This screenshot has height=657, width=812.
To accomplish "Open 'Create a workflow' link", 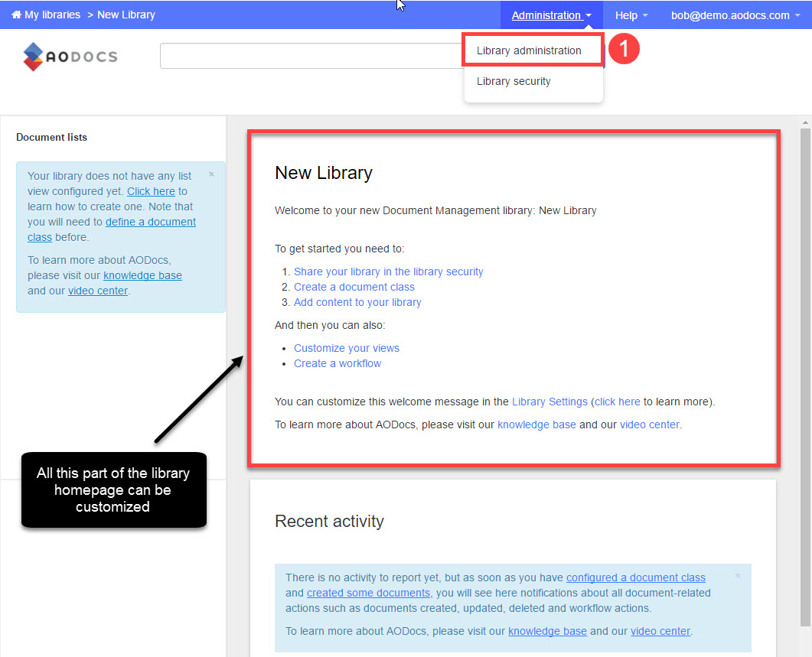I will click(x=338, y=363).
